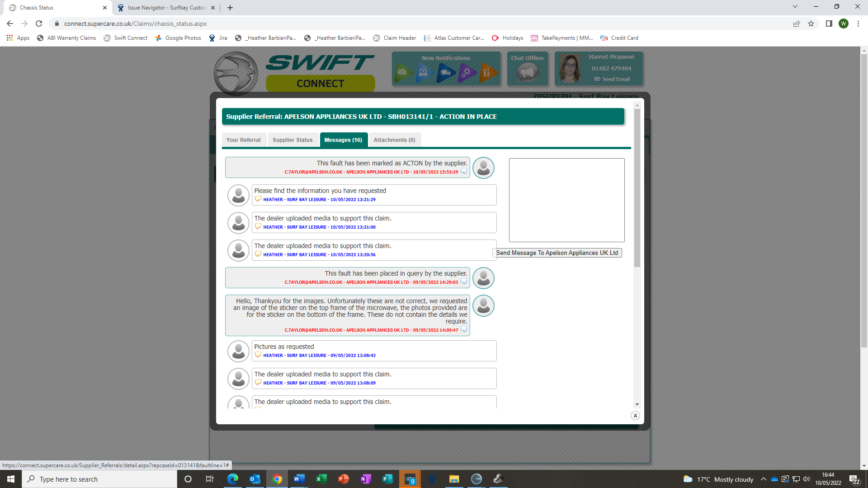Image resolution: width=868 pixels, height=488 pixels.
Task: Open Chrome tab search chevron
Action: click(795, 7)
